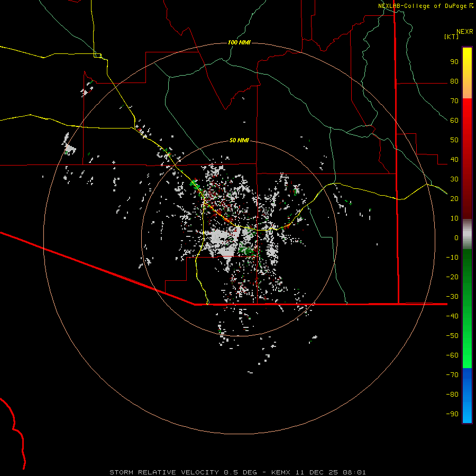Select the -90 value on velocity scale
The width and height of the screenshot is (476, 476).
[452, 414]
